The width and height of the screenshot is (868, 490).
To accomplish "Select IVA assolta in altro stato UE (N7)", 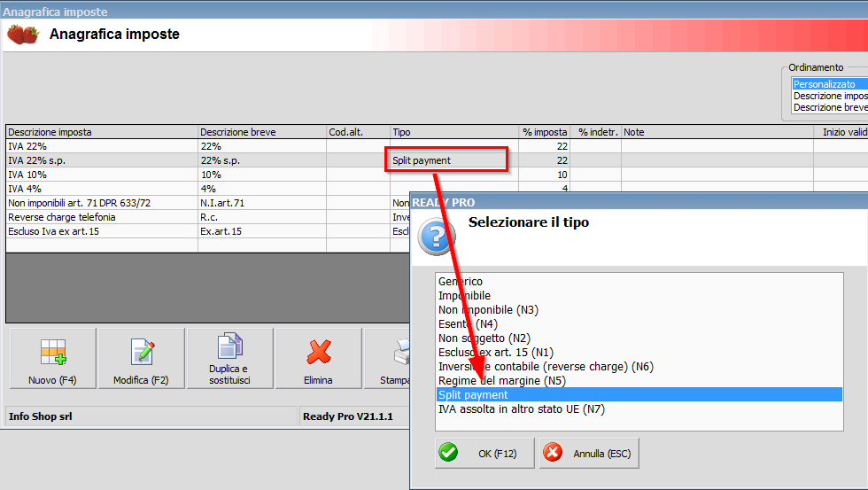I will coord(521,409).
